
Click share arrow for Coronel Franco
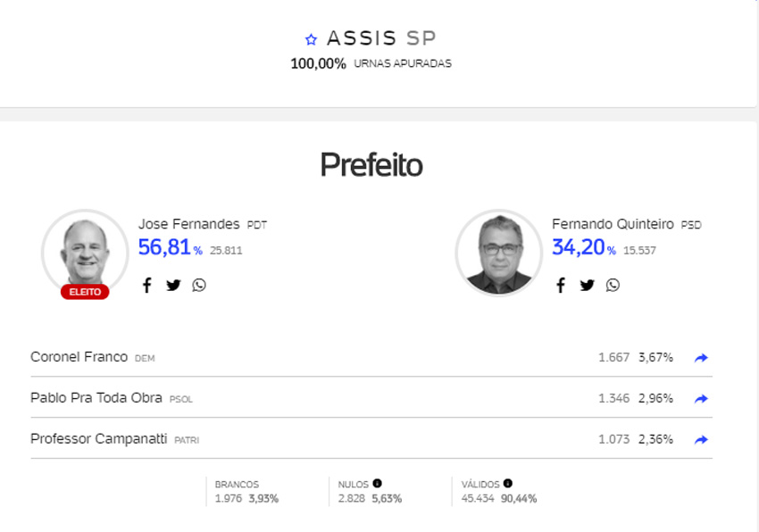click(x=701, y=358)
